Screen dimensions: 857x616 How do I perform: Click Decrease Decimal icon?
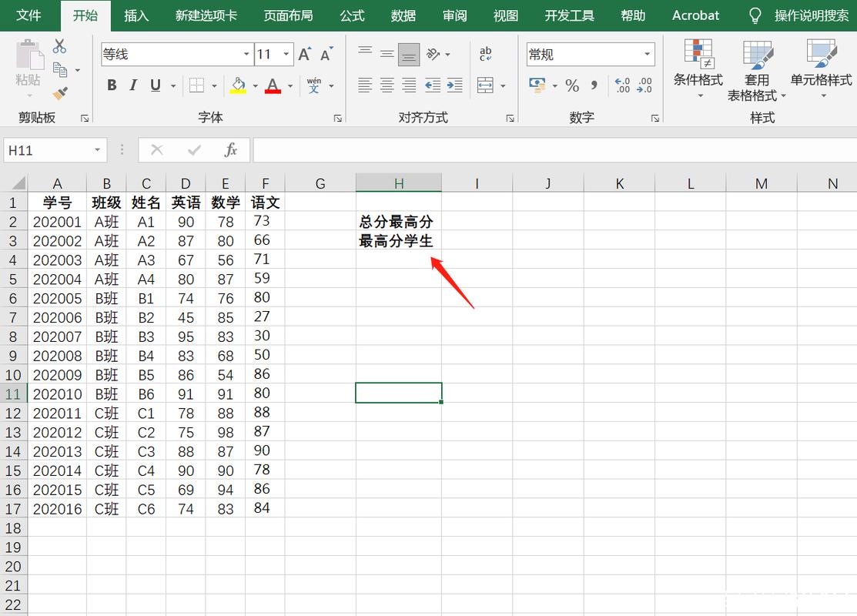pyautogui.click(x=644, y=85)
